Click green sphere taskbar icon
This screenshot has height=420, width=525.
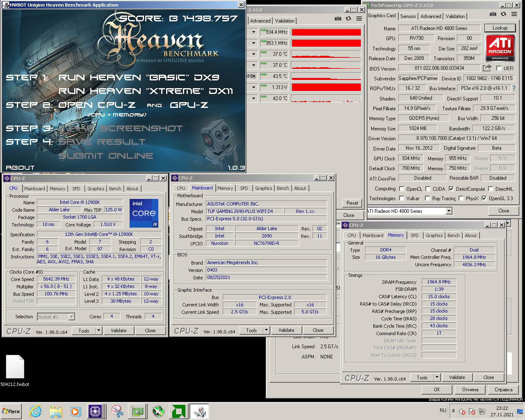click(158, 411)
